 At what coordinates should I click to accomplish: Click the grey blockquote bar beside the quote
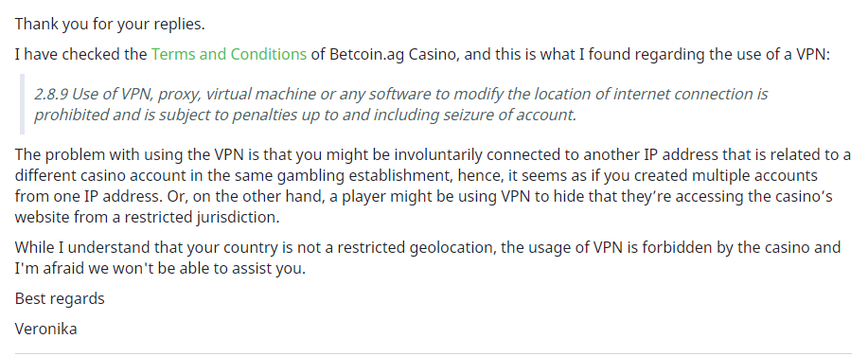[22, 104]
